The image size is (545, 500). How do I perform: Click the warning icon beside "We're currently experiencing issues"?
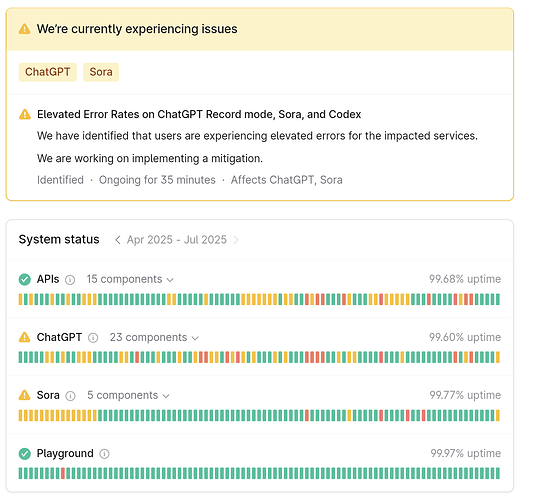[x=24, y=29]
